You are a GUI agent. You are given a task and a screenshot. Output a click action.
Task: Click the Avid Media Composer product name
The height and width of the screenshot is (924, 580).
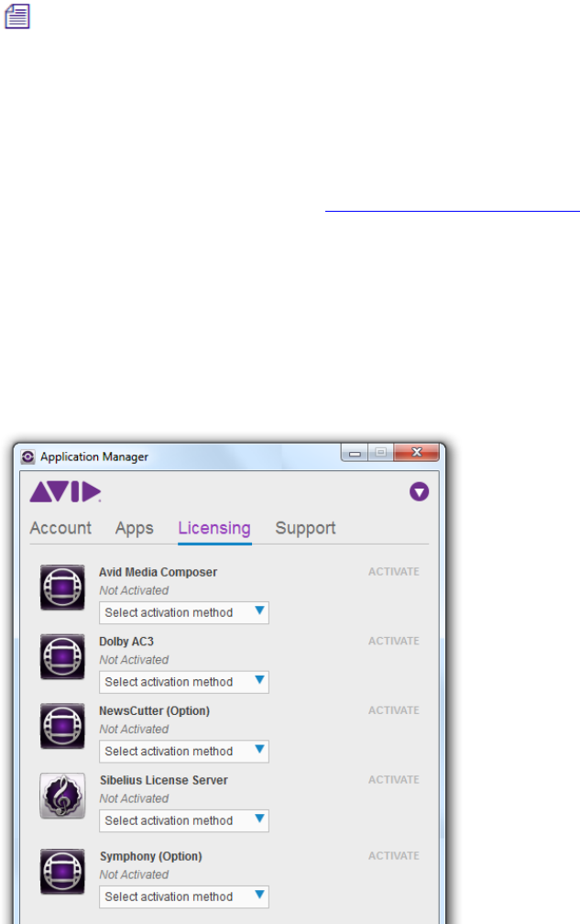(158, 572)
